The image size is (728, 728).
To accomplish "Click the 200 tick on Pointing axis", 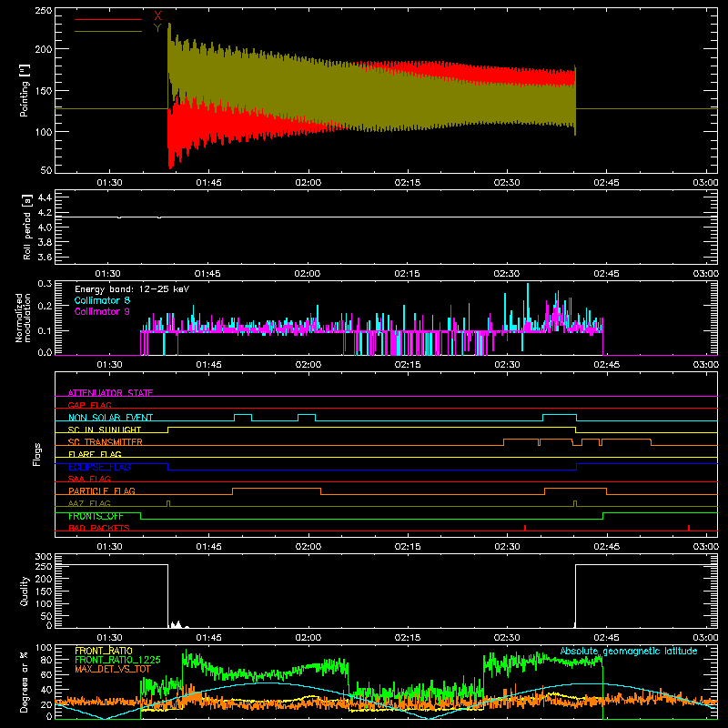I will point(44,49).
